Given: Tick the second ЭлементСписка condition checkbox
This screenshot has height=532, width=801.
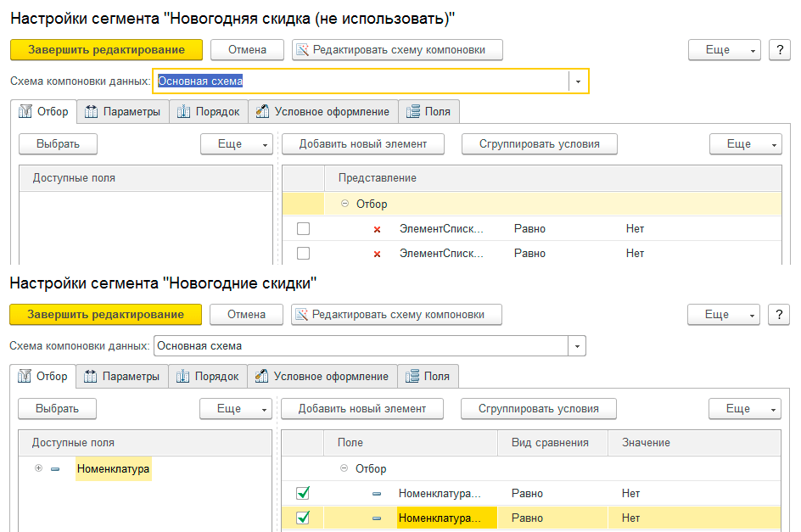Looking at the screenshot, I should (x=303, y=253).
